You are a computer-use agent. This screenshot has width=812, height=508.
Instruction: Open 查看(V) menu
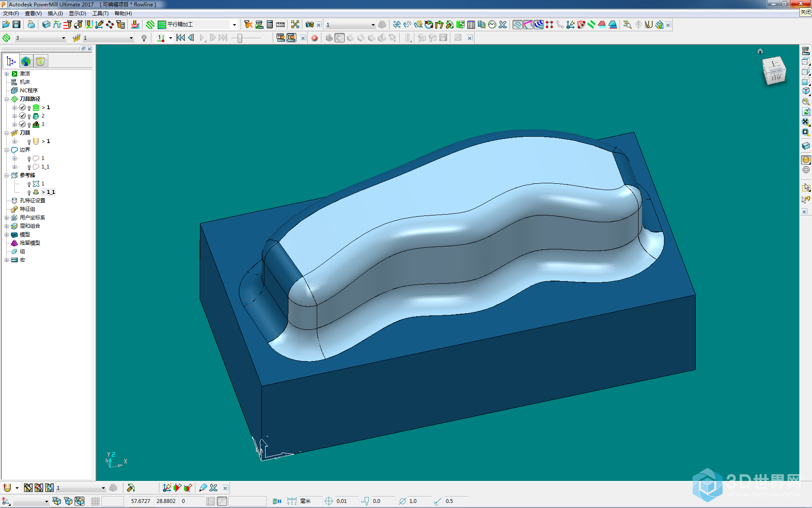tap(33, 13)
